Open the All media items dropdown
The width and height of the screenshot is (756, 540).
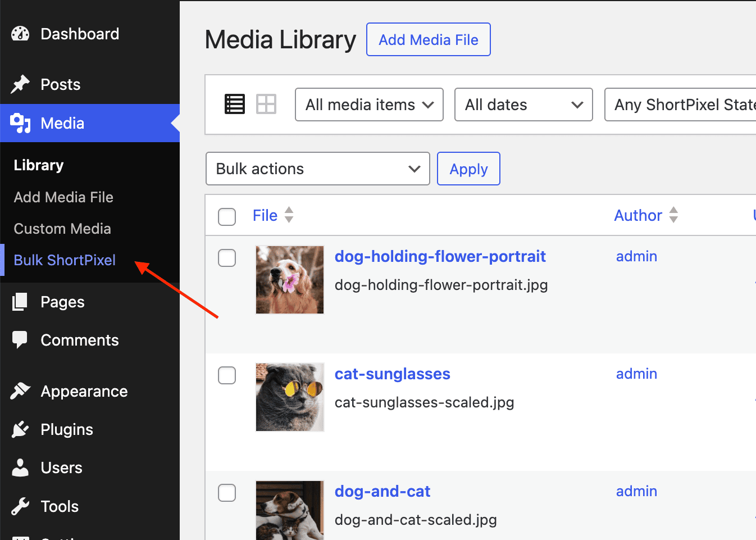point(369,105)
